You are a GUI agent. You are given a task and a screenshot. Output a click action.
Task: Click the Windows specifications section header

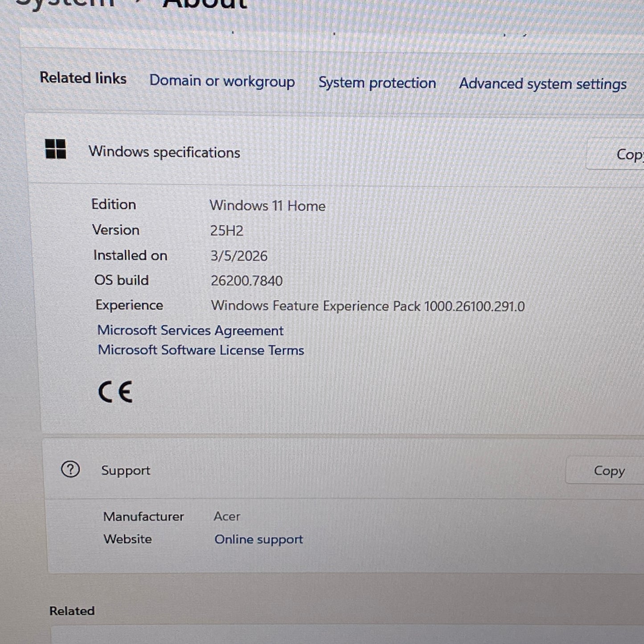click(164, 152)
